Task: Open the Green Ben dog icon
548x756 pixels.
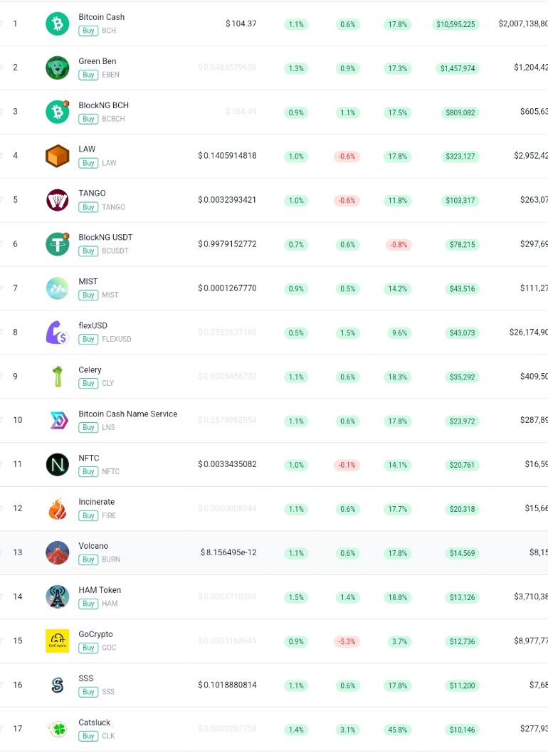Action: (x=58, y=68)
